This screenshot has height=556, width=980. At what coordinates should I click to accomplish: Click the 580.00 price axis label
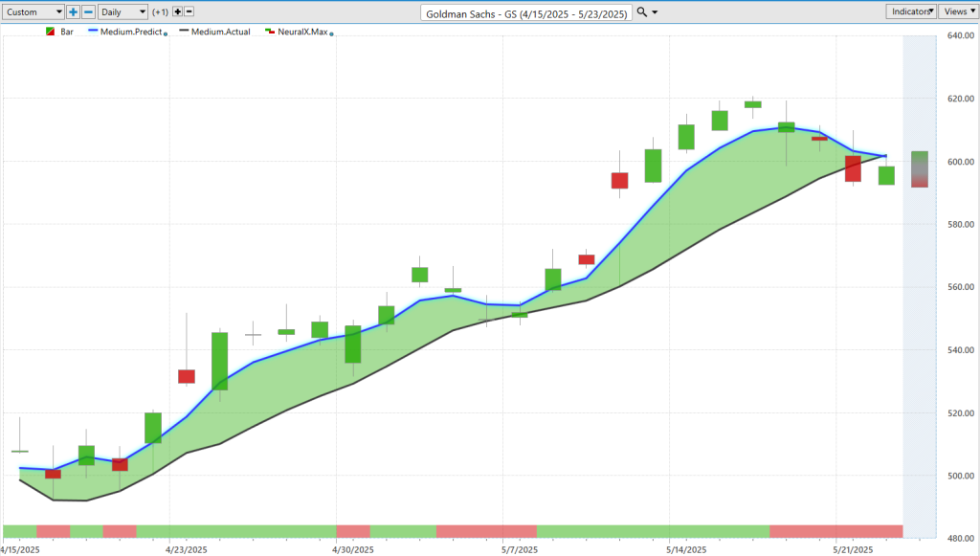click(960, 224)
